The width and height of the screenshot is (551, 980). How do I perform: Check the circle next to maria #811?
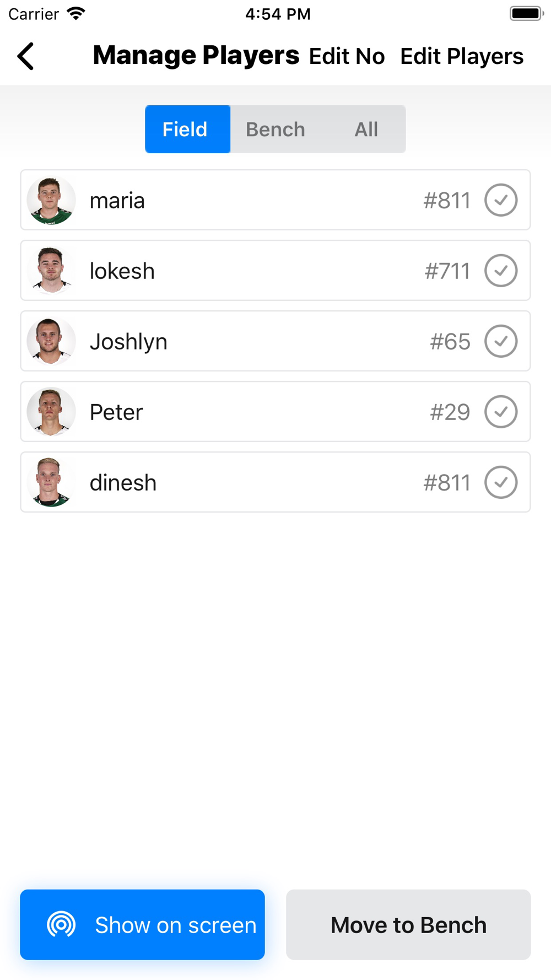tap(501, 200)
